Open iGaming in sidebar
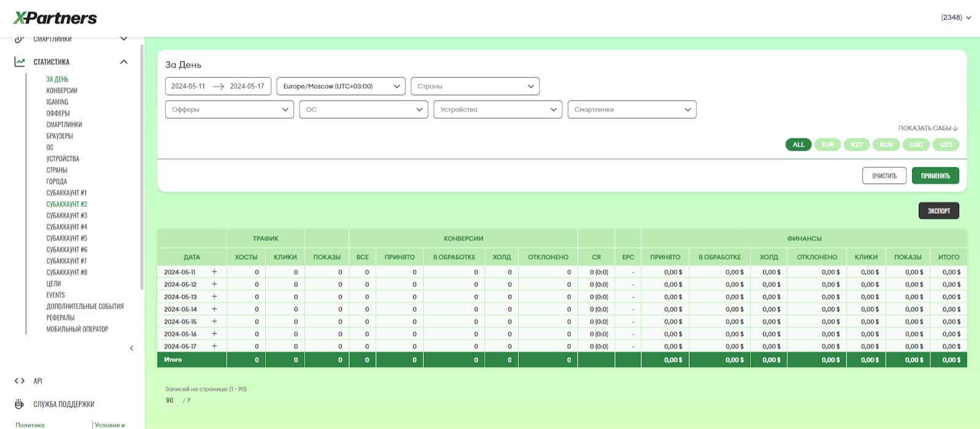 58,102
